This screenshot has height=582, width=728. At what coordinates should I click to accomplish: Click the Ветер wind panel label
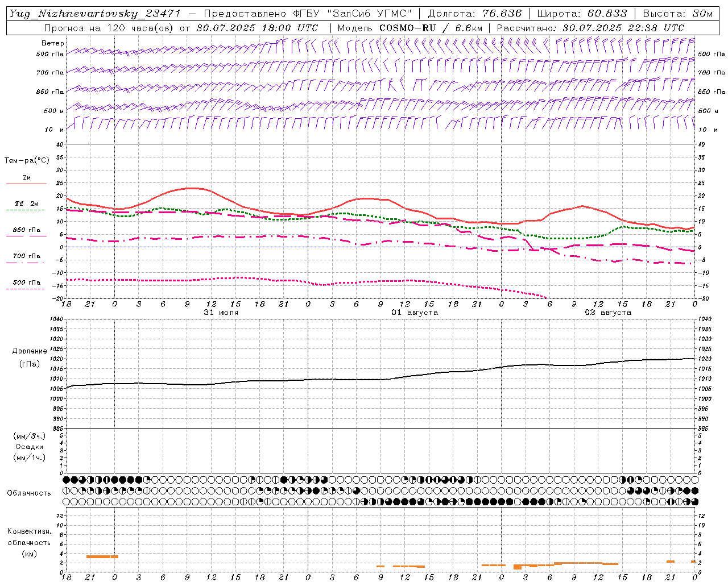coord(53,43)
